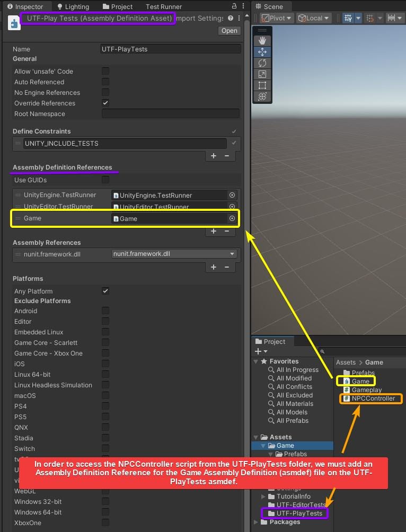This screenshot has height=532, width=406.
Task: Select the NPCController script file
Action: (x=369, y=398)
